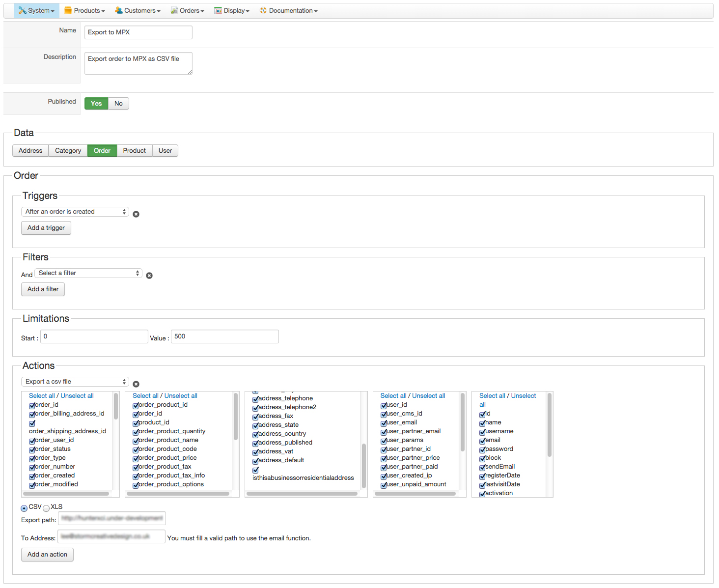
Task: Open the trigger type dropdown
Action: [x=75, y=212]
